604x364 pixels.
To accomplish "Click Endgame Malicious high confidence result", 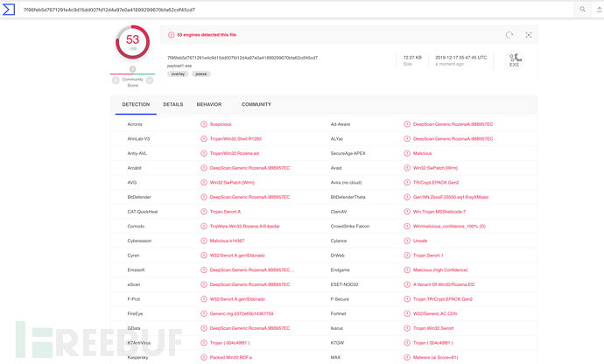I will click(440, 270).
